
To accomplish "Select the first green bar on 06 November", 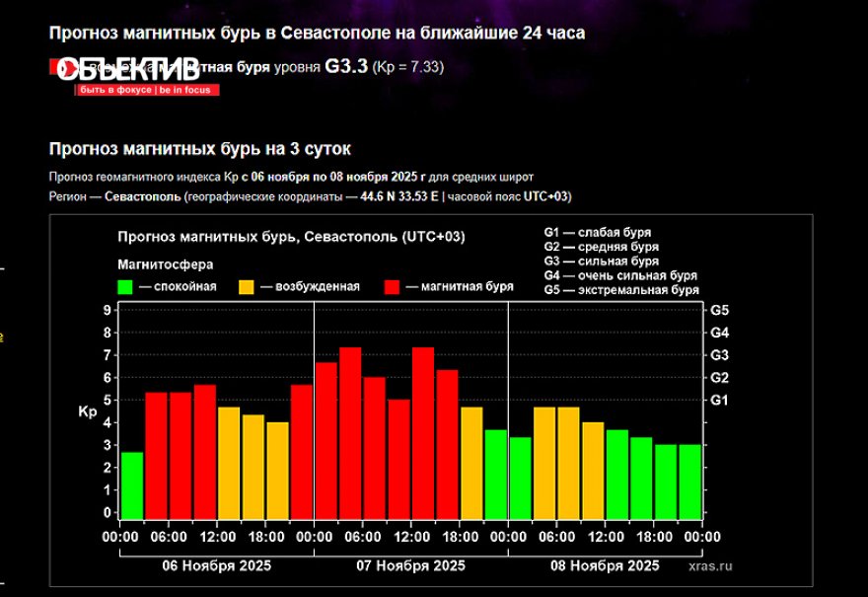I will point(132,485).
